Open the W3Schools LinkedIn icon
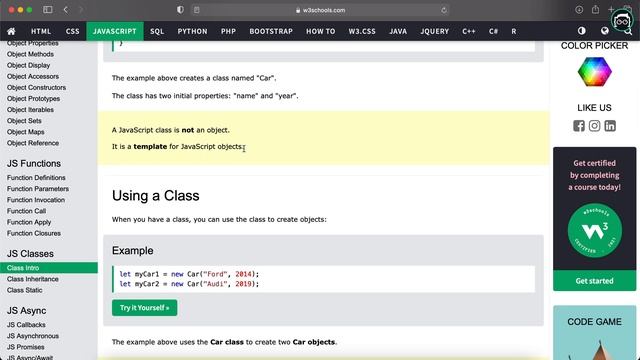This screenshot has width=640, height=360. click(610, 126)
